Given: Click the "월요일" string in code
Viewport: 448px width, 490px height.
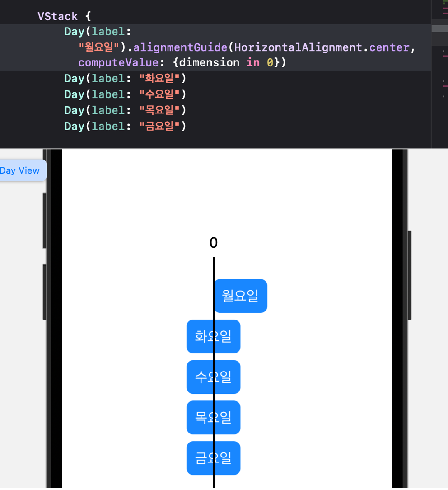Looking at the screenshot, I should click(x=99, y=47).
